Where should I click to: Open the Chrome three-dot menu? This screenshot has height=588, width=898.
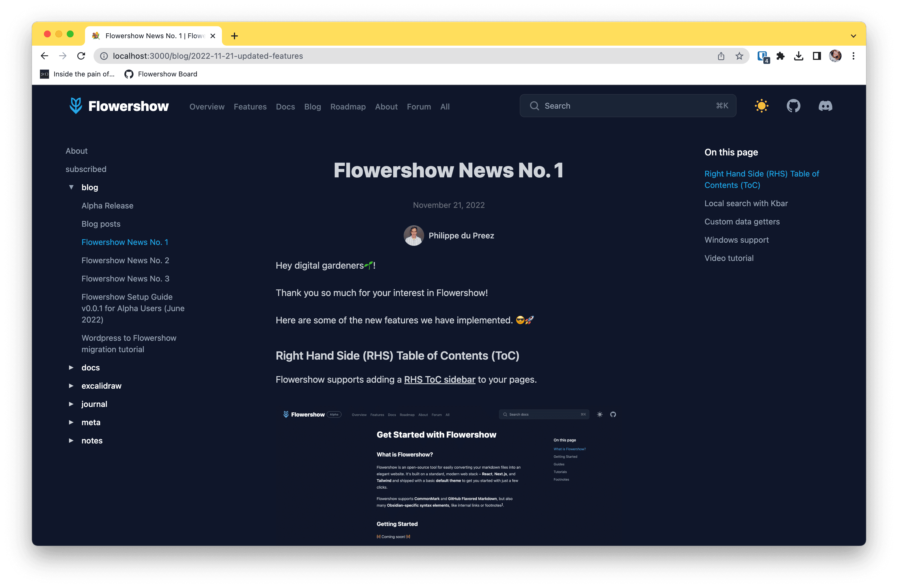[853, 56]
